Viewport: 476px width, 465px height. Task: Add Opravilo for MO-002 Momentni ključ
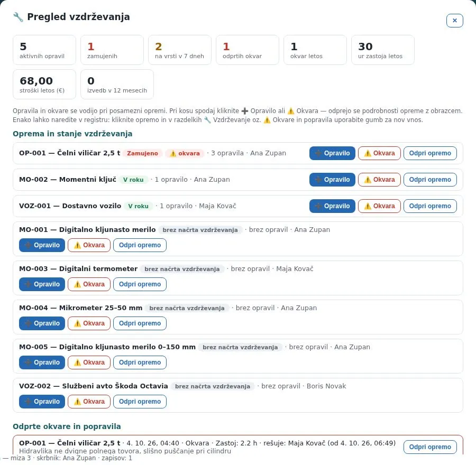click(x=332, y=180)
